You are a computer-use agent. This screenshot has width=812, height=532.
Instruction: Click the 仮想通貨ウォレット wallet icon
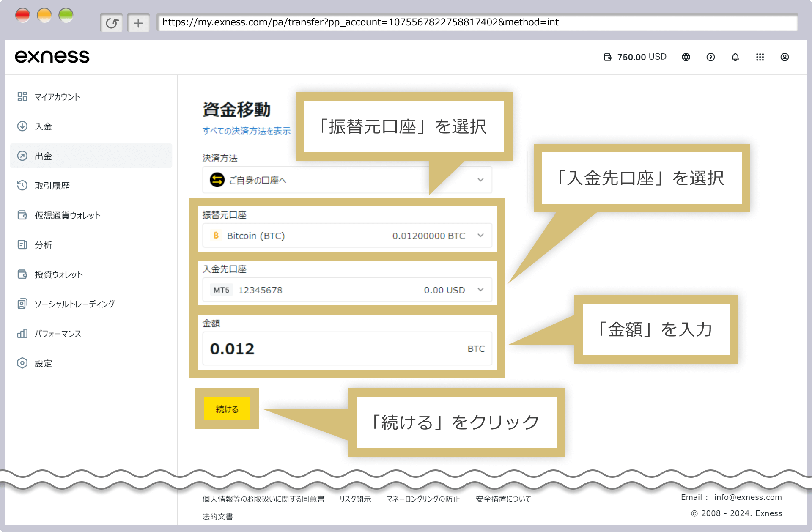22,215
